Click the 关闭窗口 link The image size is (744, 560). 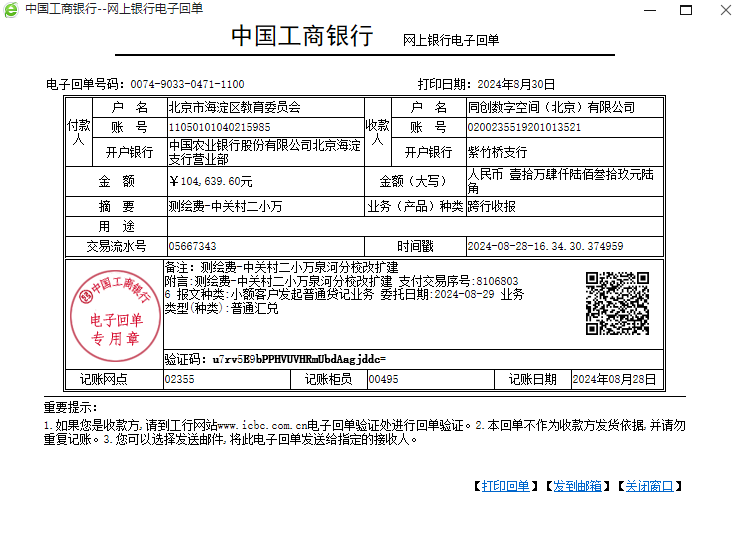[650, 486]
